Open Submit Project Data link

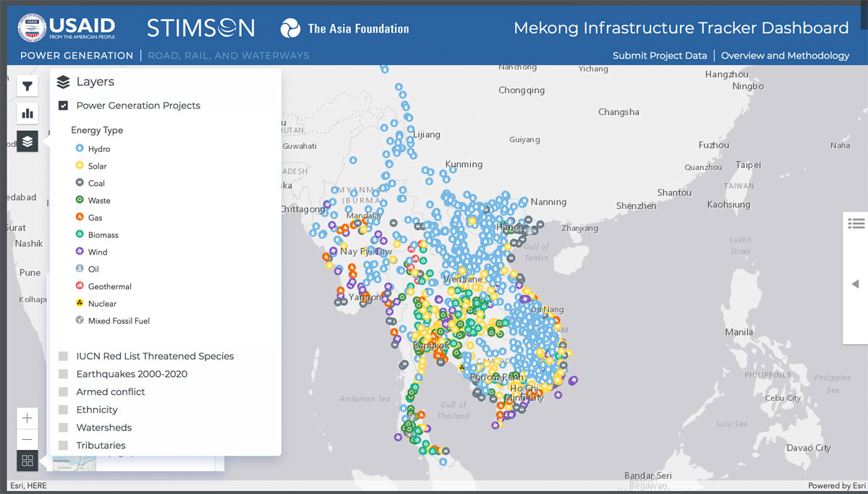coord(660,55)
